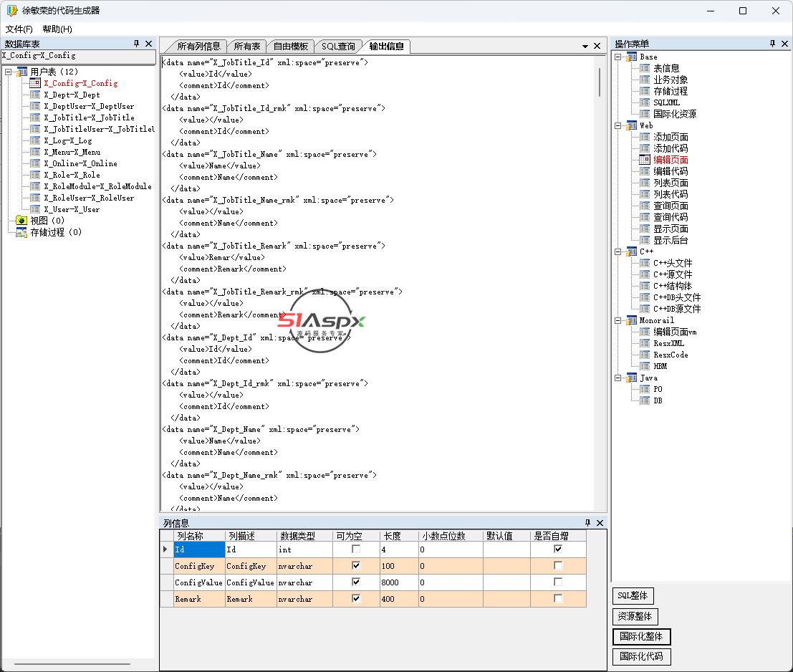Collapse the C++ group
The height and width of the screenshot is (672, 793).
tap(618, 251)
